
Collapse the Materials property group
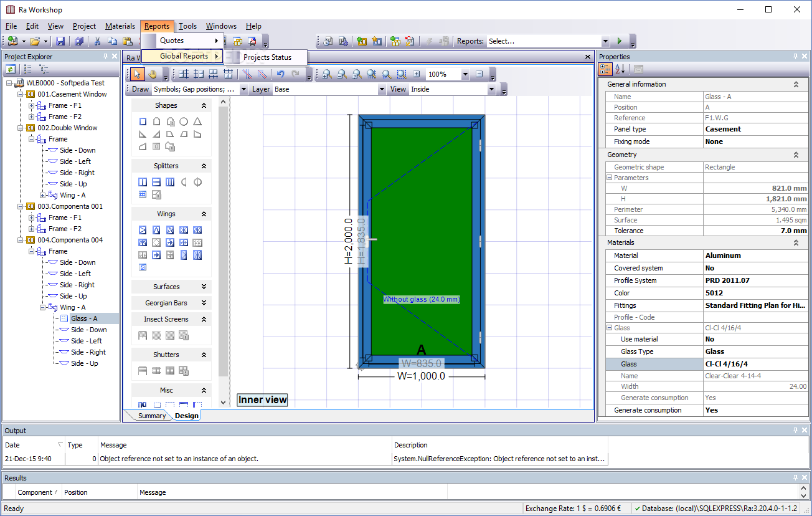(795, 242)
